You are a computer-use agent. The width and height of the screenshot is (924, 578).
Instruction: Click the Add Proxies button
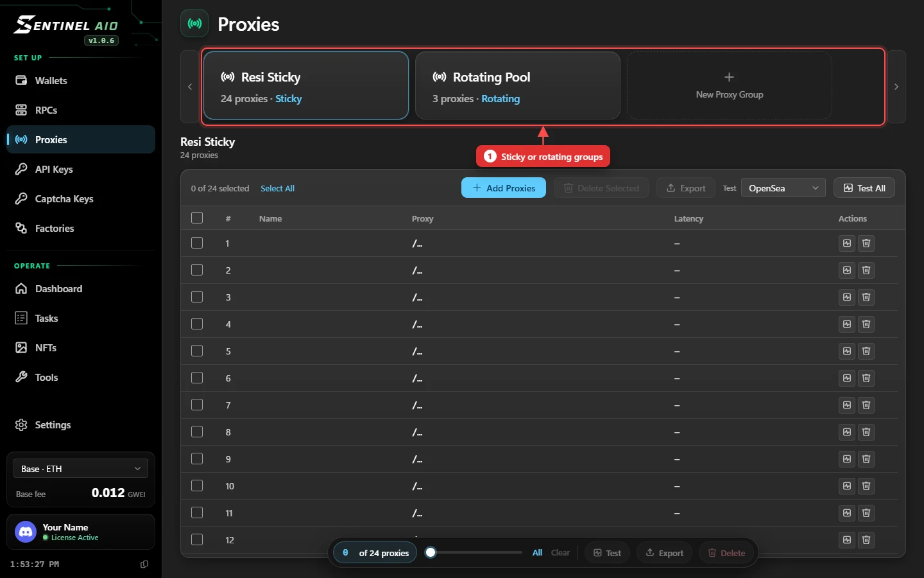[504, 188]
